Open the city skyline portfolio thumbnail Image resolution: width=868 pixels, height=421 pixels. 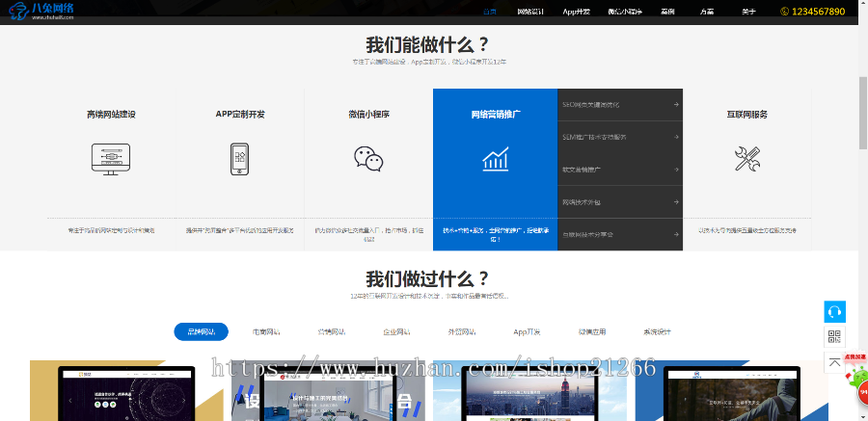pyautogui.click(x=529, y=390)
